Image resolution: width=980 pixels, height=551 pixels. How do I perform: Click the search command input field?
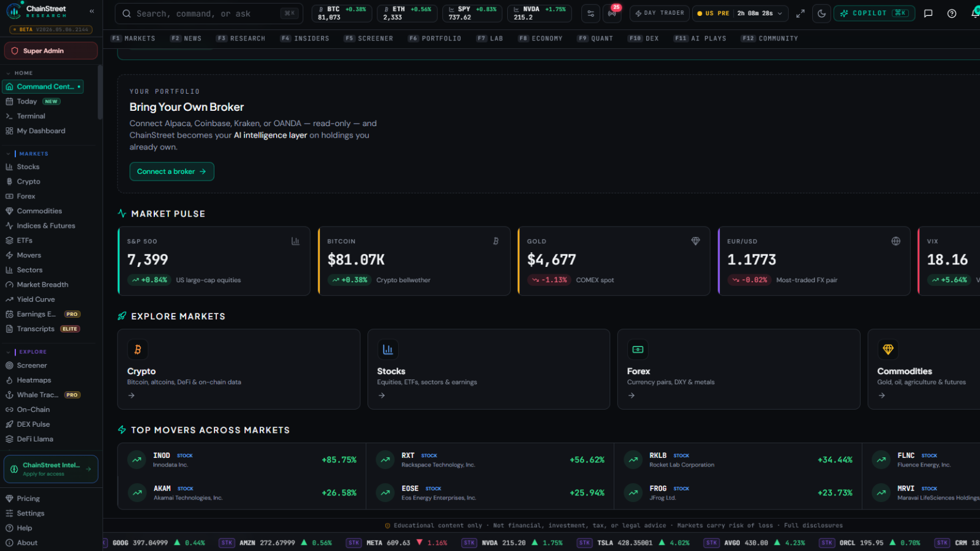pyautogui.click(x=209, y=13)
